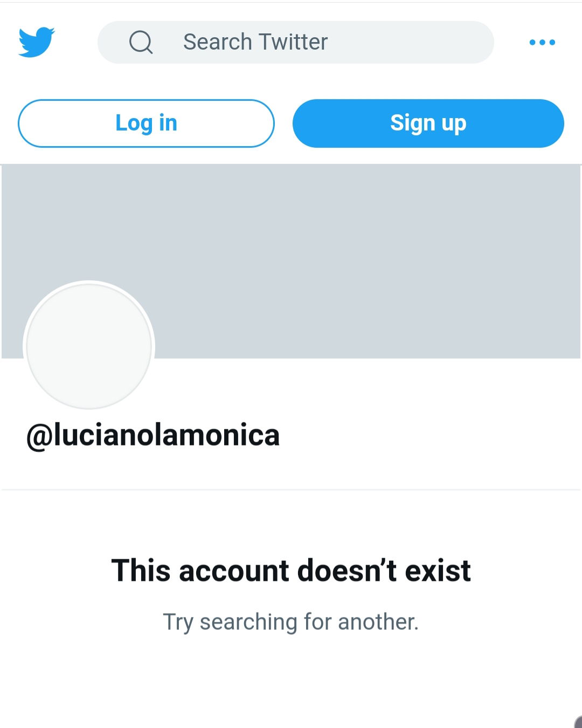Screen dimensions: 582x728
Task: Click the word 'Twitter' in the search placeholder
Action: pyautogui.click(x=293, y=42)
